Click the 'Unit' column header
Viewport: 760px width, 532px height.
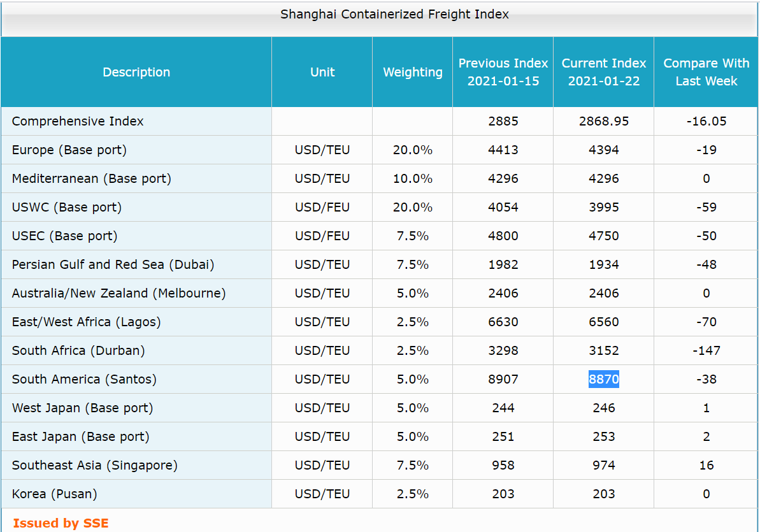tap(322, 72)
